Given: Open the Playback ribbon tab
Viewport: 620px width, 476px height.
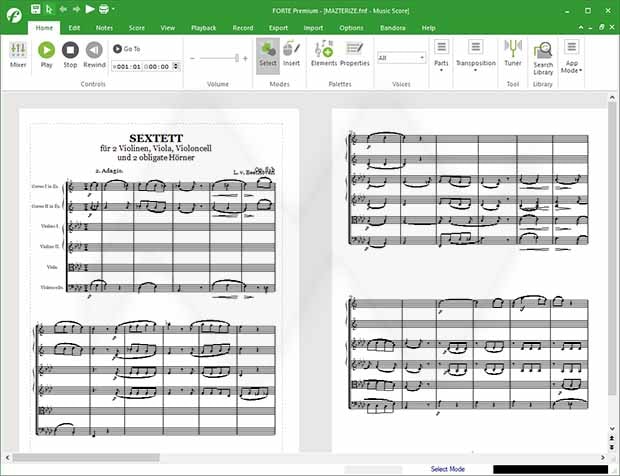Looking at the screenshot, I should [204, 28].
